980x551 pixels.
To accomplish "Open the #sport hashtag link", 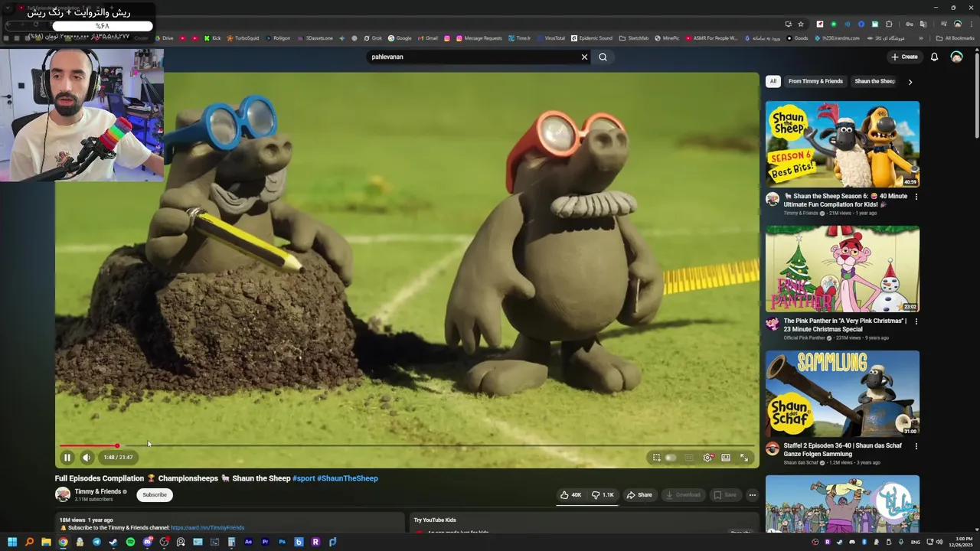I will click(303, 478).
